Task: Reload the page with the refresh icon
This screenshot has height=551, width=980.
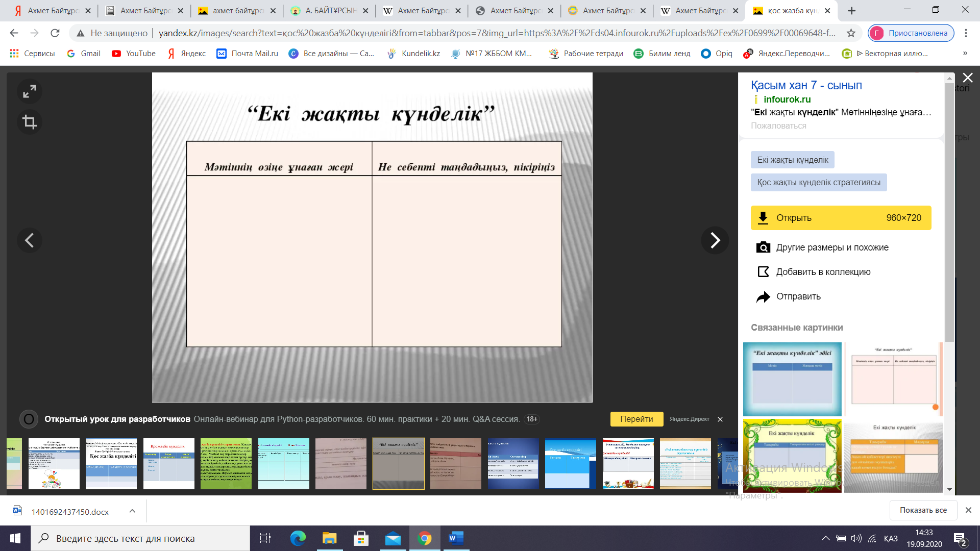Action: coord(55,33)
